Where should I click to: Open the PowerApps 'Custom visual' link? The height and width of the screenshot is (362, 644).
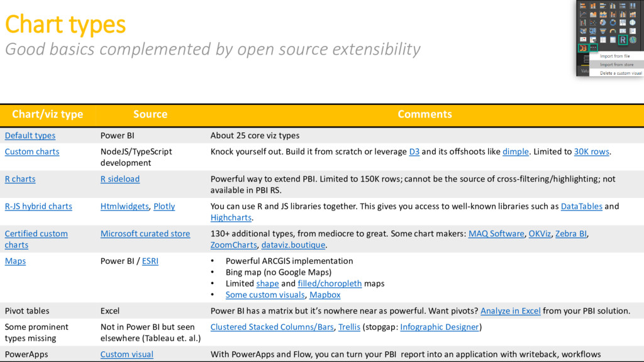[x=126, y=354]
